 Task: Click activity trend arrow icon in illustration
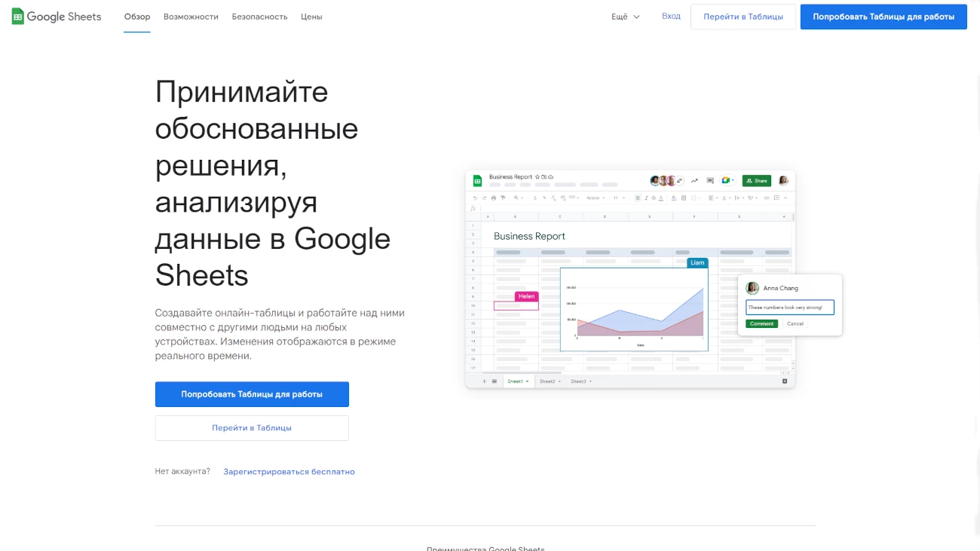pyautogui.click(x=694, y=181)
